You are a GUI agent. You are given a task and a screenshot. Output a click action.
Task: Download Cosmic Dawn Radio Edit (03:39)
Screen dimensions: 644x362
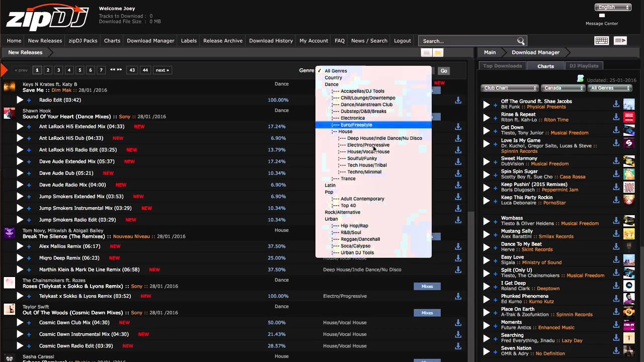coord(458,346)
